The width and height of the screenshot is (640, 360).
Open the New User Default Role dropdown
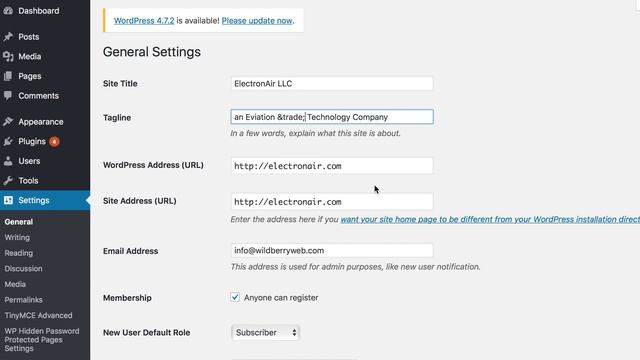click(265, 333)
